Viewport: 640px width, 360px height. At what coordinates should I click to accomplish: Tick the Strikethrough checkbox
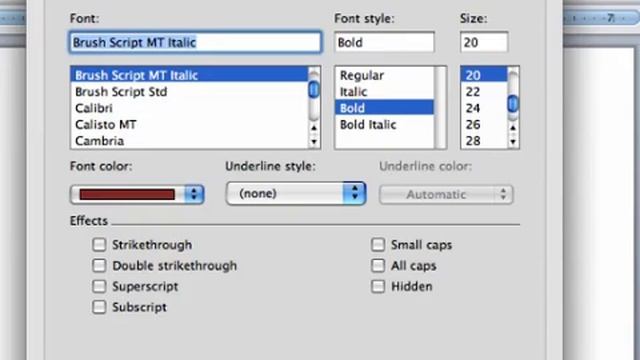click(x=99, y=245)
